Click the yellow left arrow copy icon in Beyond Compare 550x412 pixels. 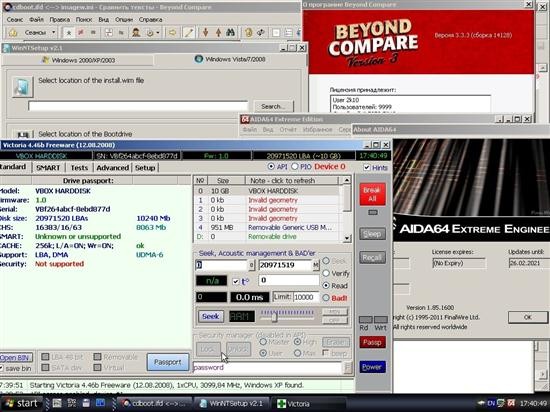point(172,33)
